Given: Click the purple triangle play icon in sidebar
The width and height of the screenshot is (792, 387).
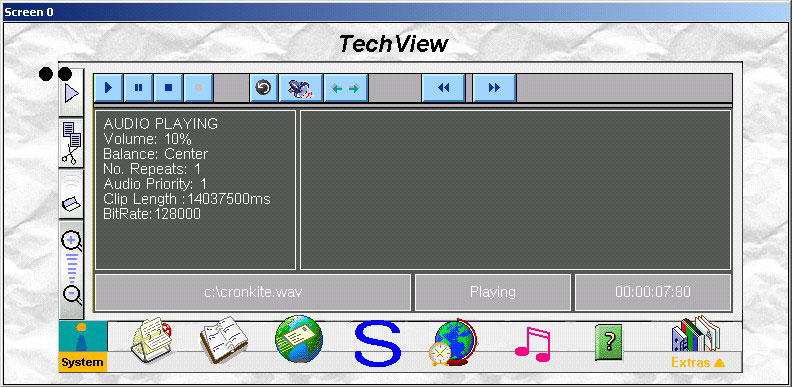Looking at the screenshot, I should click(72, 94).
